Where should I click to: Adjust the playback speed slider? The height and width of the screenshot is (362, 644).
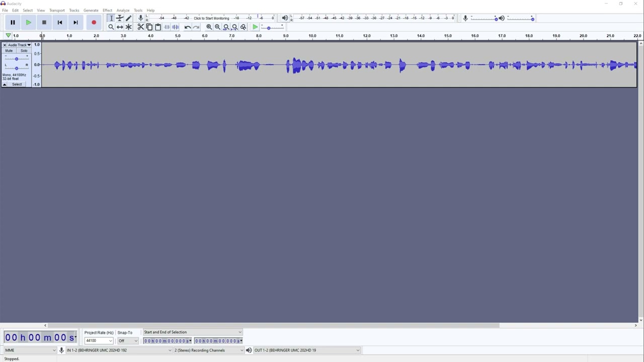click(272, 27)
